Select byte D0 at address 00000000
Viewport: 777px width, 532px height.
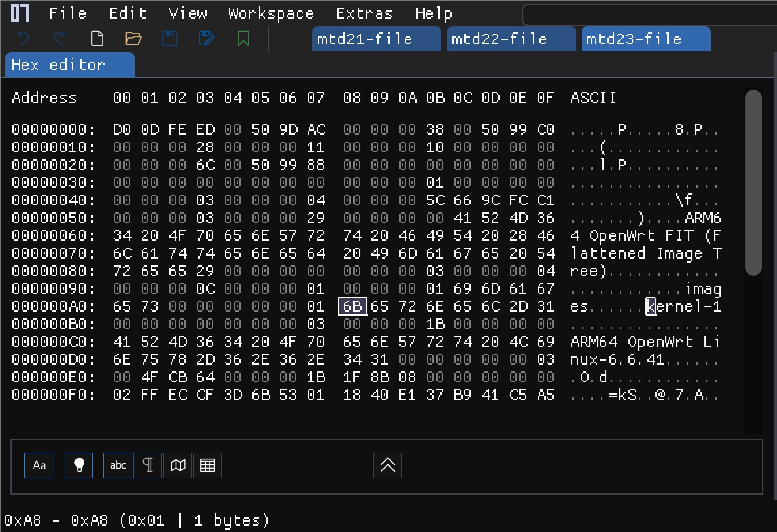(122, 129)
